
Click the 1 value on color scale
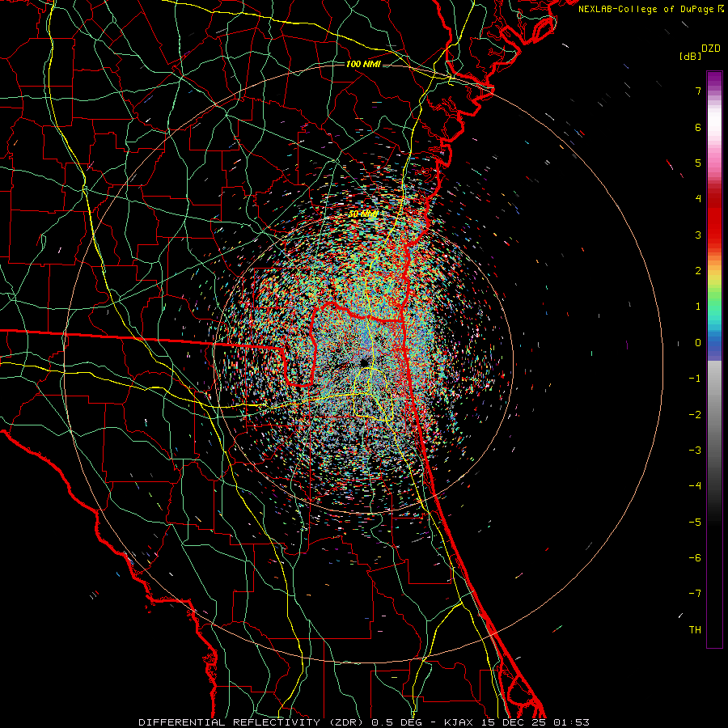pos(698,307)
